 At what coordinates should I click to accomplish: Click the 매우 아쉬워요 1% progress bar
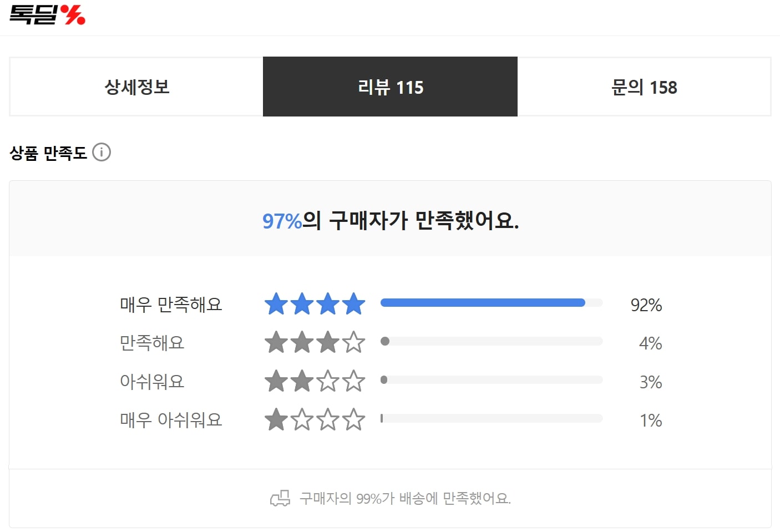coord(491,418)
